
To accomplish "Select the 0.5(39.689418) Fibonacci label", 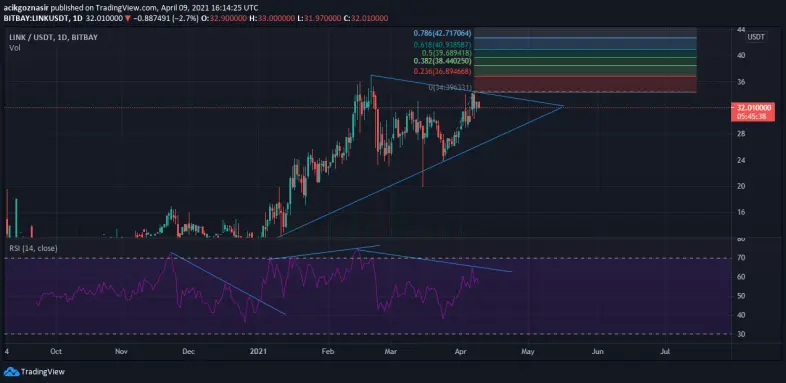I will point(446,53).
